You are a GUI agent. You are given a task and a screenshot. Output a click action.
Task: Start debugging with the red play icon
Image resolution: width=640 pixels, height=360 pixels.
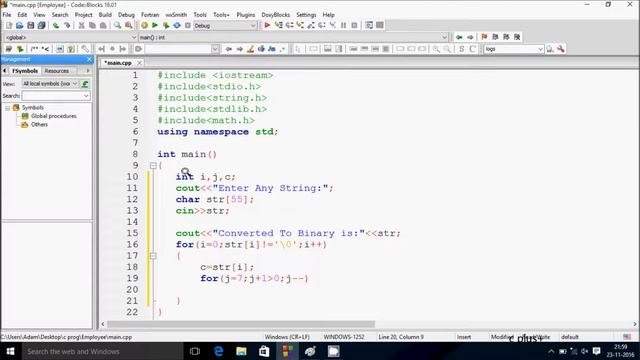pyautogui.click(x=267, y=25)
